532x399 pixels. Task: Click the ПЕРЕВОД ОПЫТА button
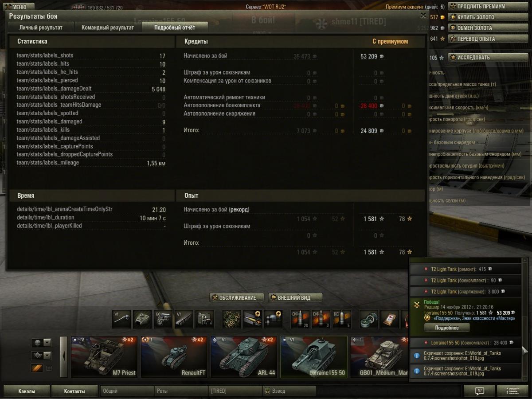click(489, 39)
